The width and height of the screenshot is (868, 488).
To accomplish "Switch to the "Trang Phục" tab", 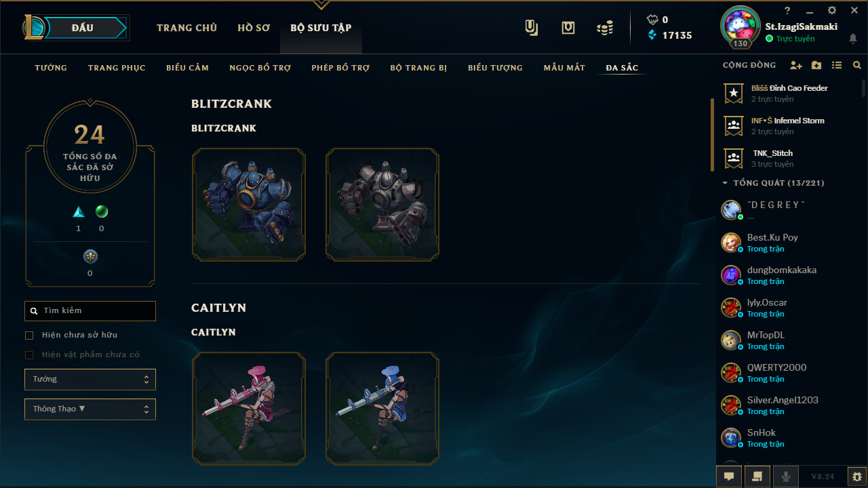I will click(117, 68).
